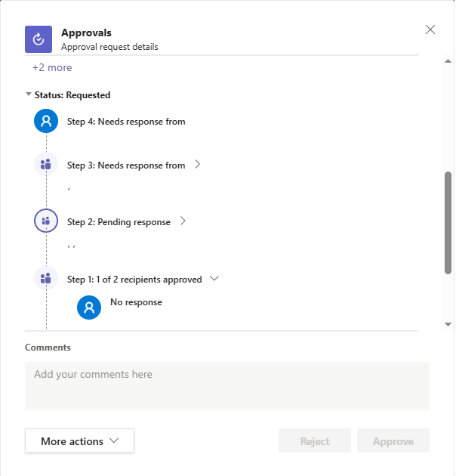Click the text Step 2: Pending response
This screenshot has height=476, width=456.
click(x=119, y=222)
